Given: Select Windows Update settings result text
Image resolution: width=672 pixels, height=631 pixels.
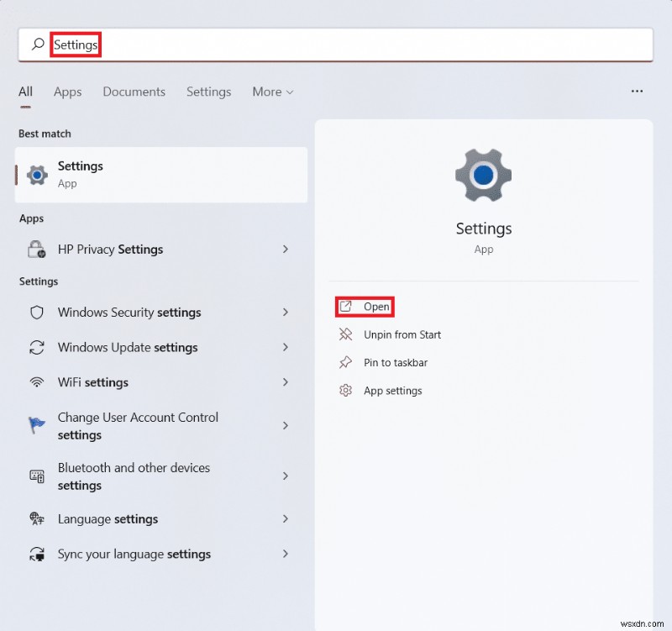Looking at the screenshot, I should pos(128,347).
